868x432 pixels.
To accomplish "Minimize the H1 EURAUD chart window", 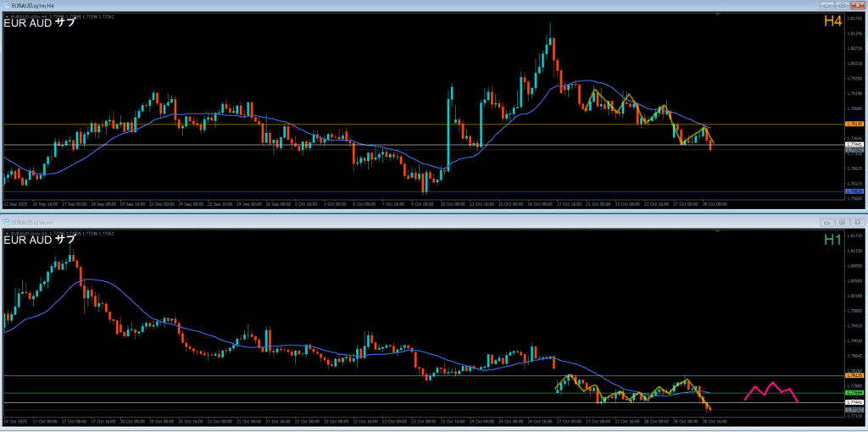I will [826, 221].
